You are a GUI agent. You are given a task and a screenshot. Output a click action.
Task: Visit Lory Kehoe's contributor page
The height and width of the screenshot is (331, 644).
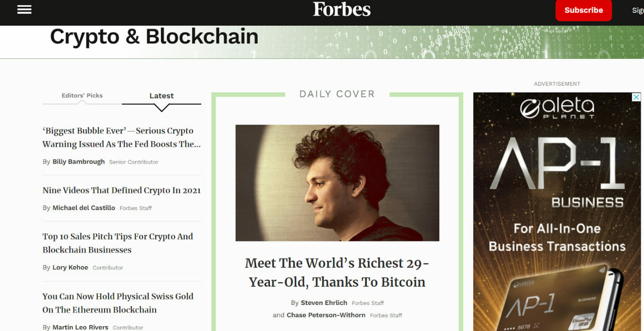click(x=70, y=267)
